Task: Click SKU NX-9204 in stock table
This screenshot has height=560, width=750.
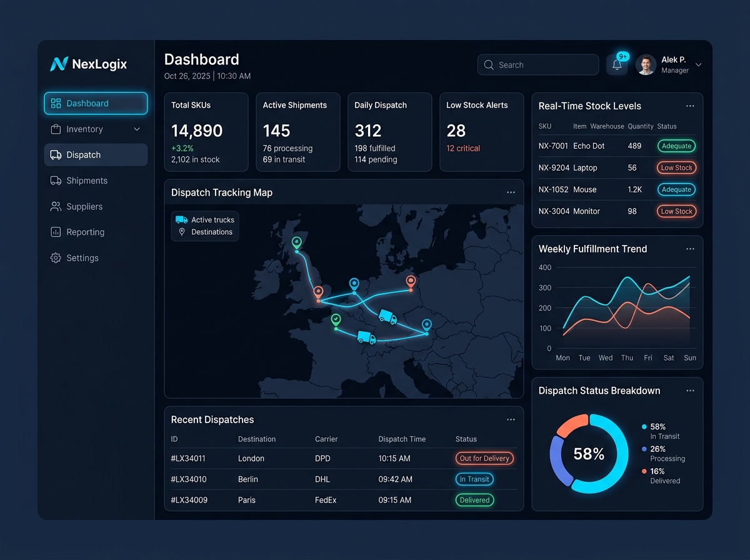Action: point(554,167)
